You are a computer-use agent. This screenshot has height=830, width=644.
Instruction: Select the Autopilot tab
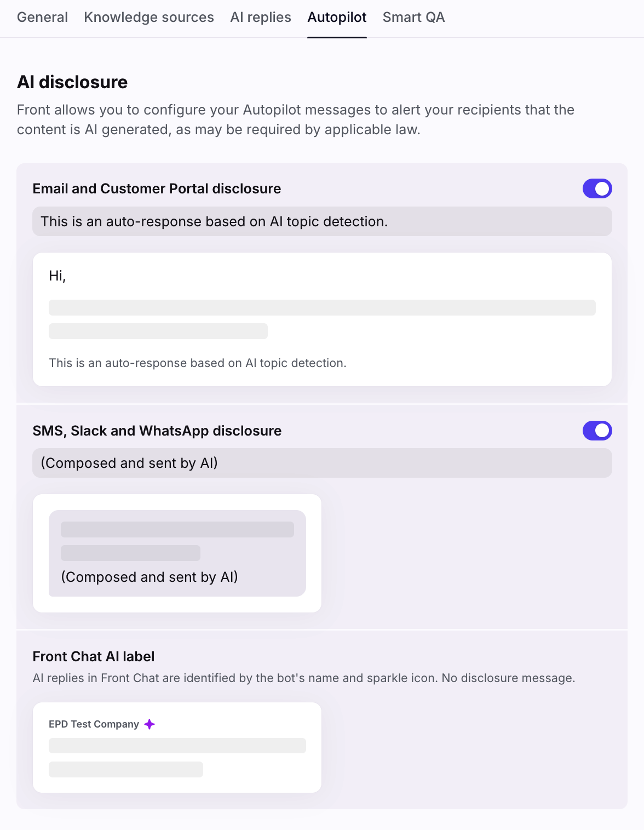[337, 18]
